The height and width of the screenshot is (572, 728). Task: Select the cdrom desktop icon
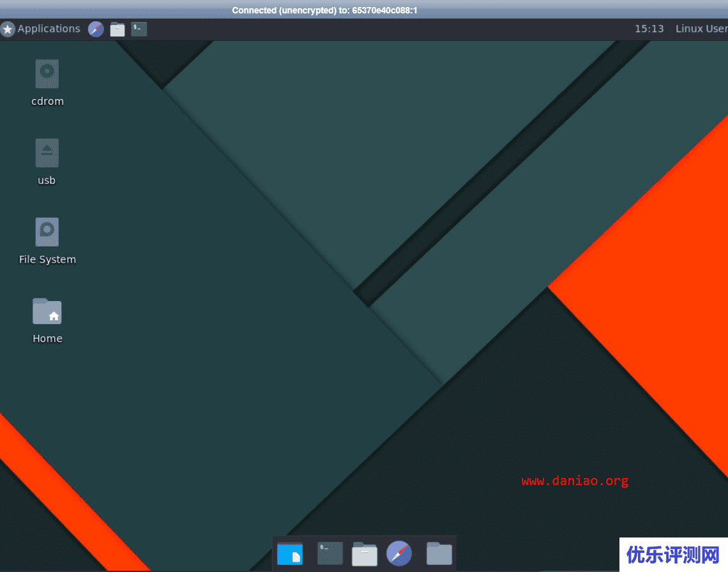[47, 72]
